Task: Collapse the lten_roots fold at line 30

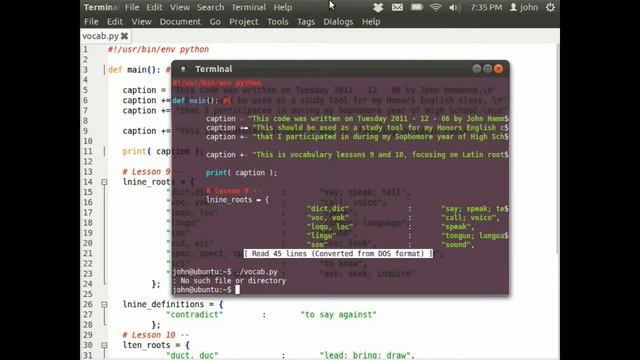Action: coord(104,345)
